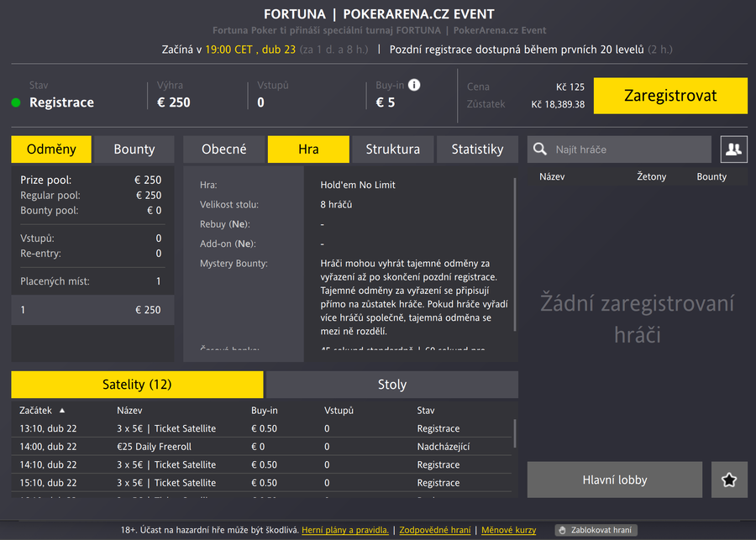Click the Mystery Bounty label
The height and width of the screenshot is (540, 756).
[x=234, y=263]
